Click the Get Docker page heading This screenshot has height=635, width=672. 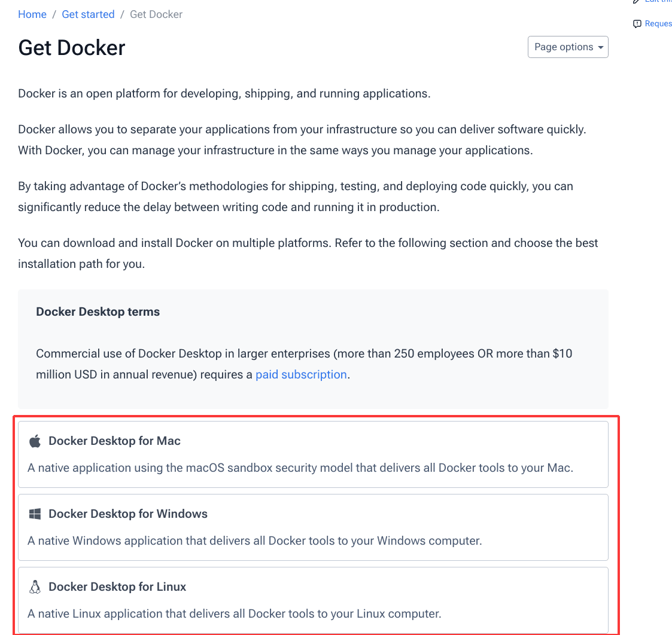tap(72, 48)
